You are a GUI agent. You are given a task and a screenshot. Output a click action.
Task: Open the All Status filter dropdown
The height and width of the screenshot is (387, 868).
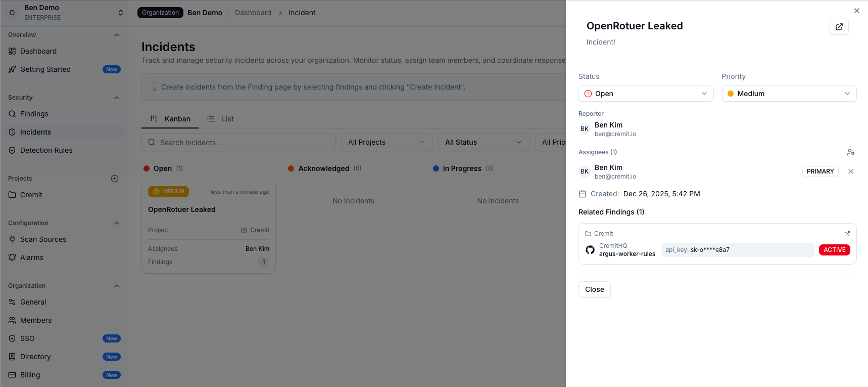click(x=484, y=142)
